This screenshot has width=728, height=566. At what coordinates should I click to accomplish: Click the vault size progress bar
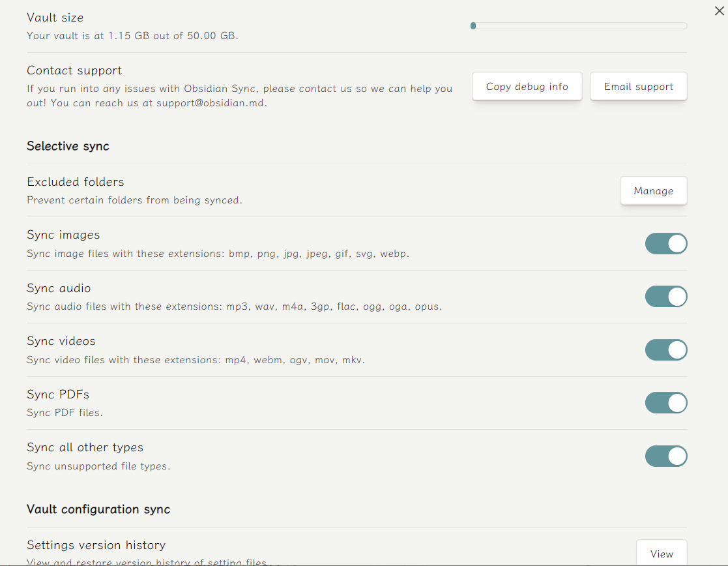pyautogui.click(x=579, y=26)
